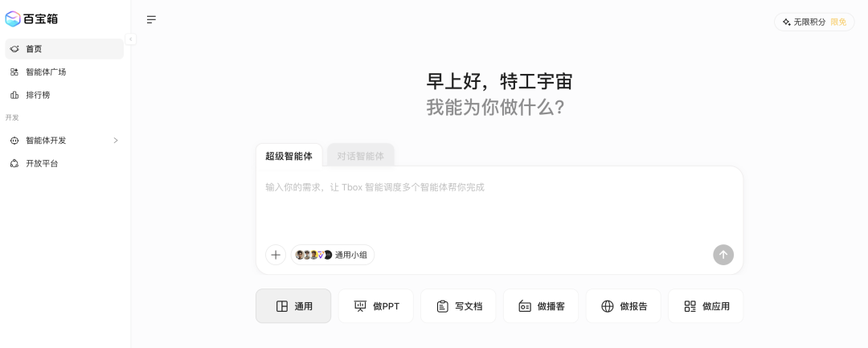Go to 首页 in the sidebar
This screenshot has height=348, width=868.
[64, 49]
